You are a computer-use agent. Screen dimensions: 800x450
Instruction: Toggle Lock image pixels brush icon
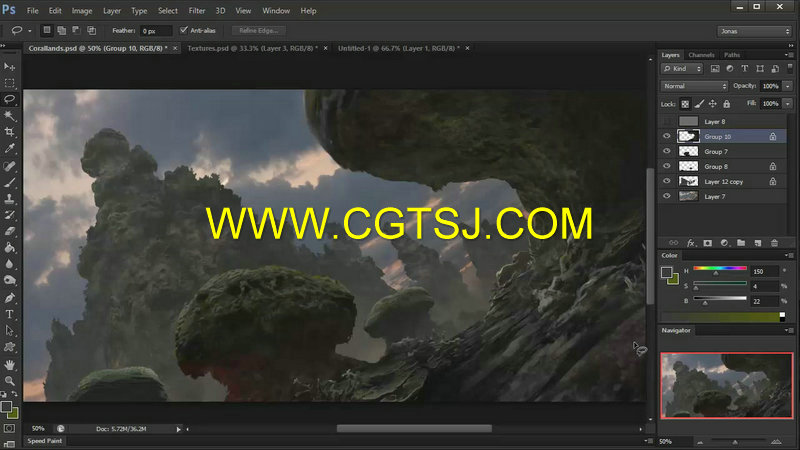(699, 104)
